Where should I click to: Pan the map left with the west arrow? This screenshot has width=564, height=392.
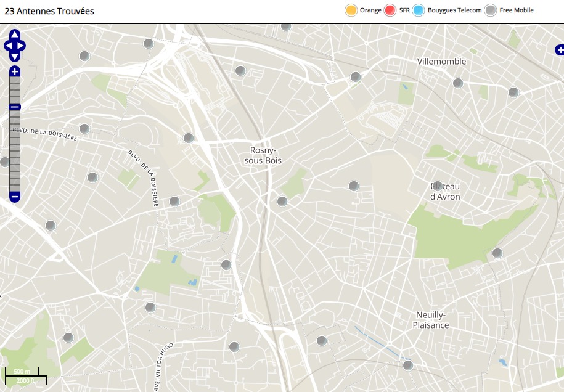(7, 46)
